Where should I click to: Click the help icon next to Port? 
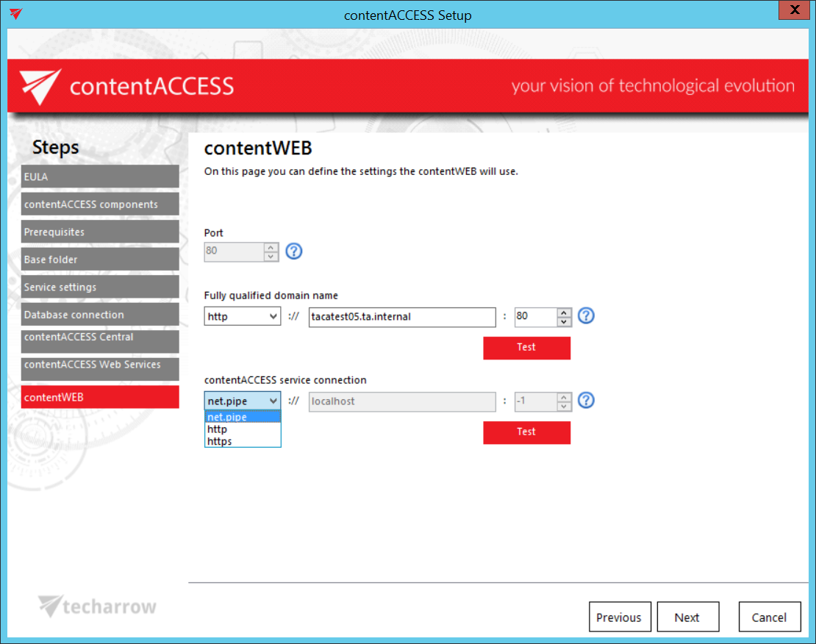click(293, 251)
